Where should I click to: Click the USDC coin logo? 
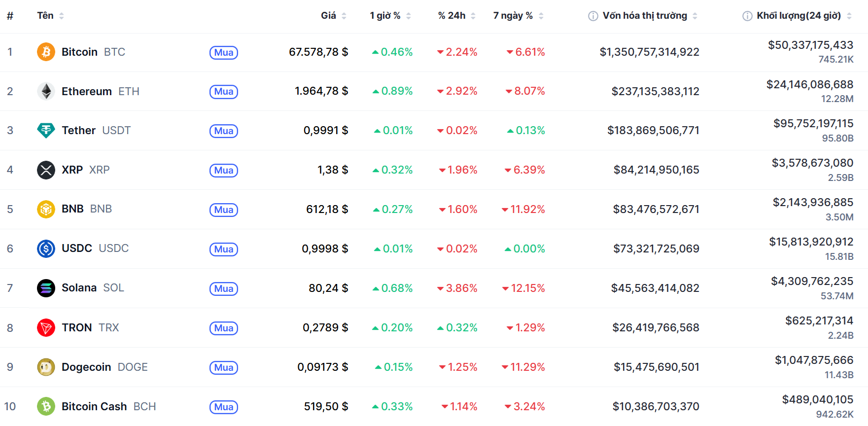click(x=46, y=248)
